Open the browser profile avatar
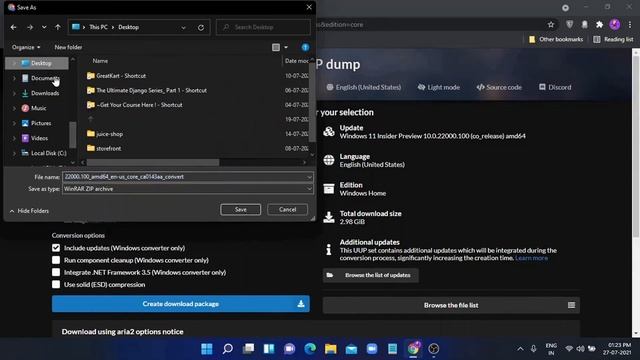This screenshot has width=640, height=360. tap(615, 24)
